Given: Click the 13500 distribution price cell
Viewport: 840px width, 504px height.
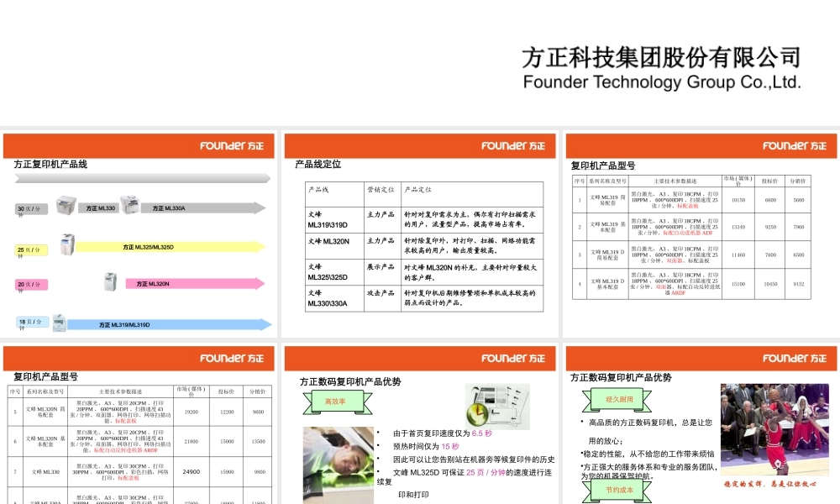Looking at the screenshot, I should point(258,441).
